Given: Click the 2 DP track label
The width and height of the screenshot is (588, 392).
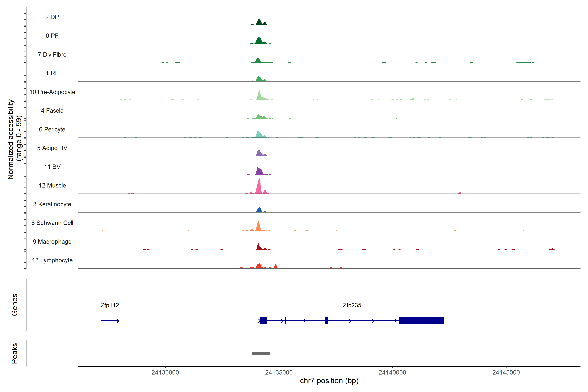Looking at the screenshot, I should [x=52, y=17].
